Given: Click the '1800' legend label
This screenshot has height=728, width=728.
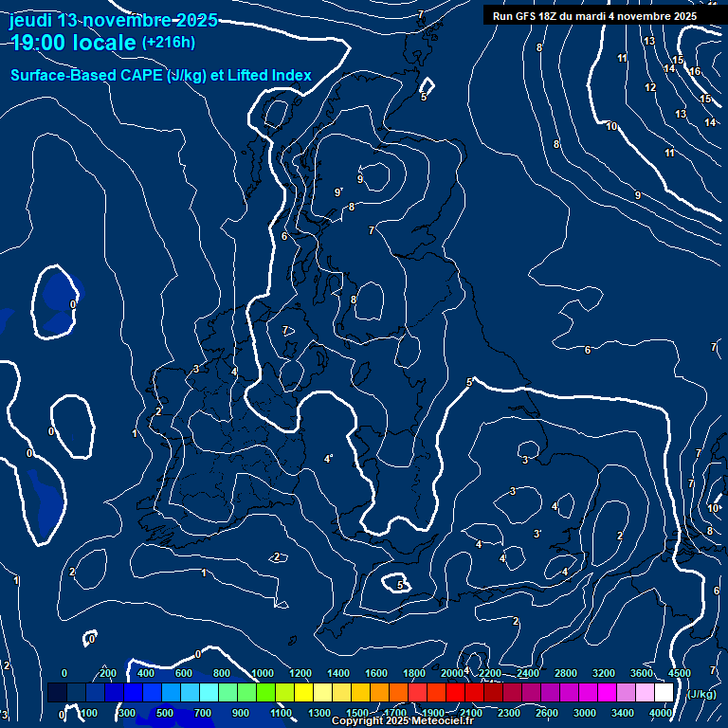Looking at the screenshot, I should (414, 673).
